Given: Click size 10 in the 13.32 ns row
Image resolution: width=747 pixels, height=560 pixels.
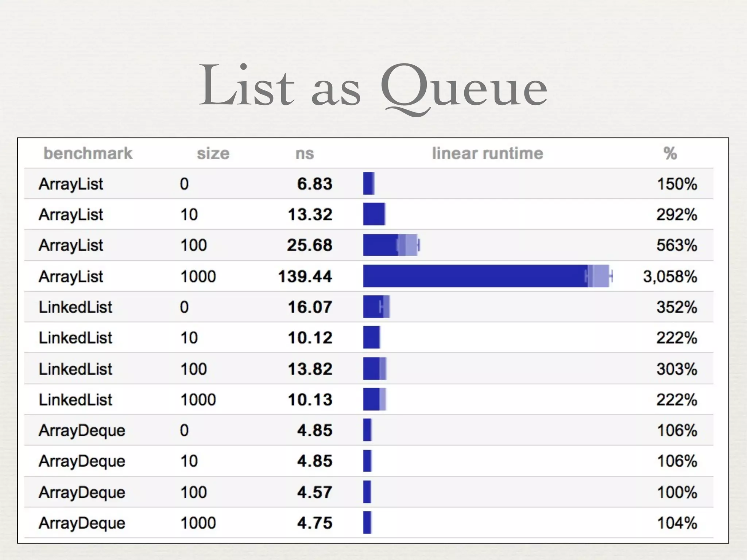Looking at the screenshot, I should coord(189,214).
